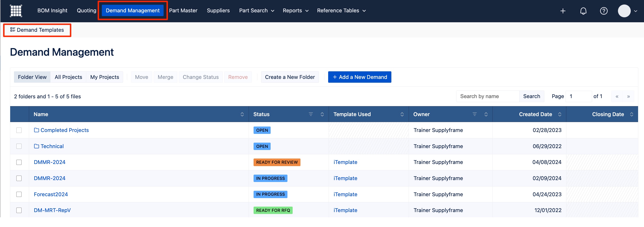Open the Technical folder link
Viewport: 644px width, 227px height.
(x=52, y=146)
